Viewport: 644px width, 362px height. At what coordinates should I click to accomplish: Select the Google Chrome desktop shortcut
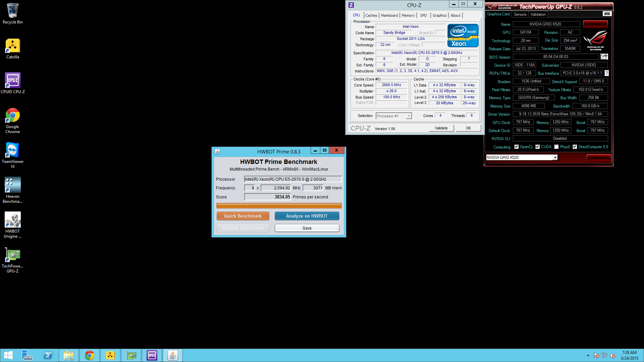click(13, 121)
